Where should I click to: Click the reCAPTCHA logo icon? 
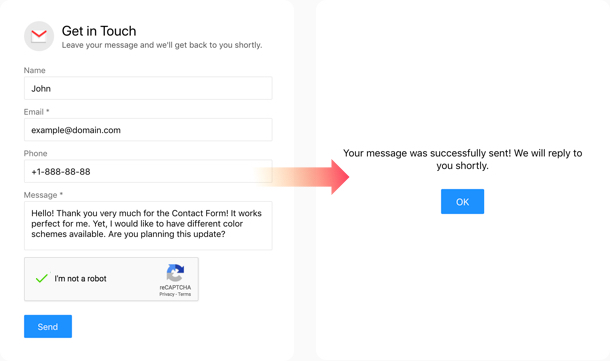175,273
